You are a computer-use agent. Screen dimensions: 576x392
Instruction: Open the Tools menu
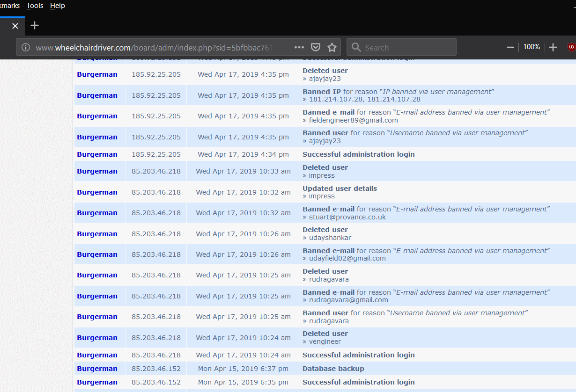tap(35, 6)
